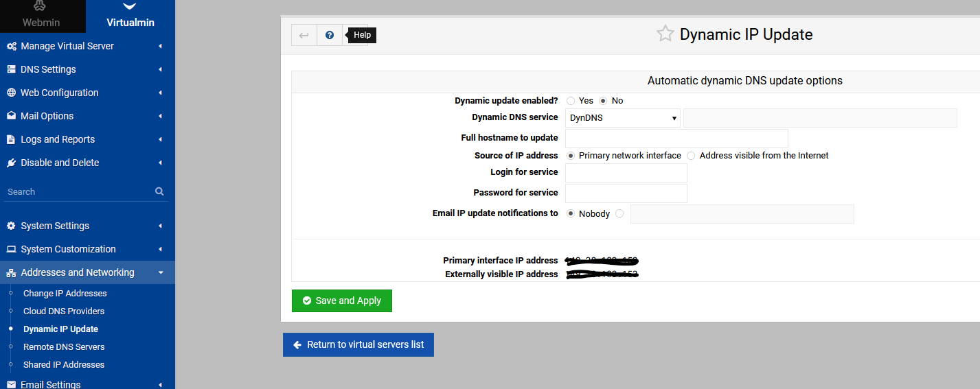Click the System Settings gear icon
Image resolution: width=980 pixels, height=389 pixels.
coord(11,226)
